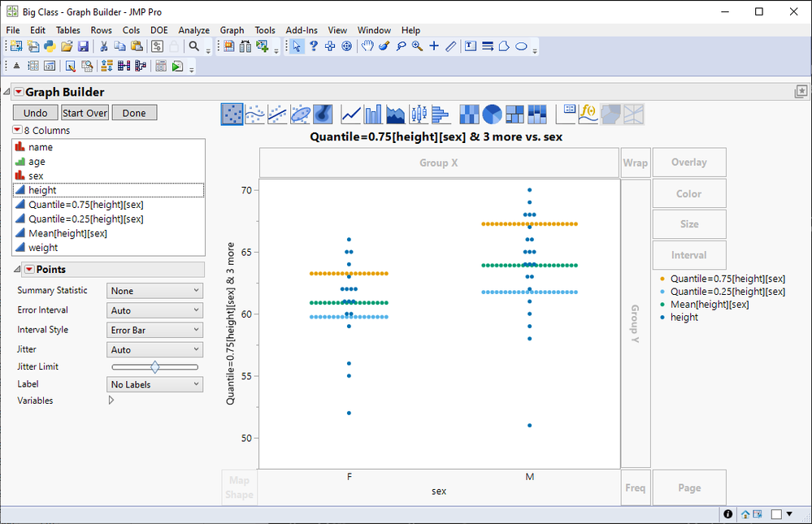
Task: Select the Treemap element icon
Action: pyautogui.click(x=515, y=114)
